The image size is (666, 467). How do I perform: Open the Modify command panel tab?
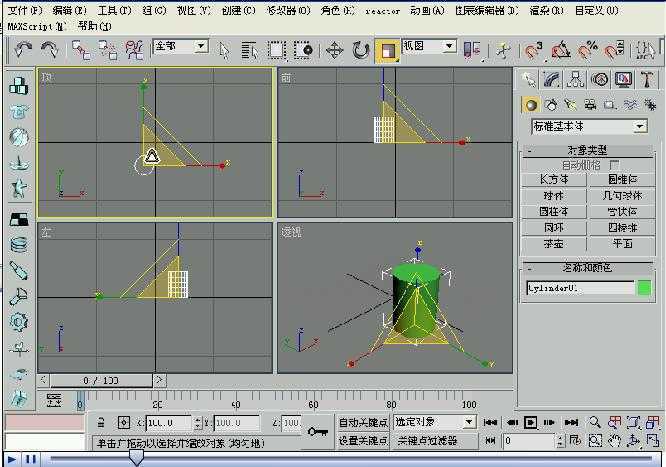[552, 79]
